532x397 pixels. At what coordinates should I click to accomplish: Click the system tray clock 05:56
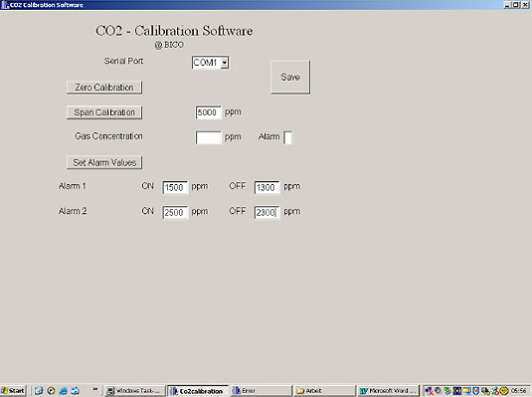click(519, 391)
